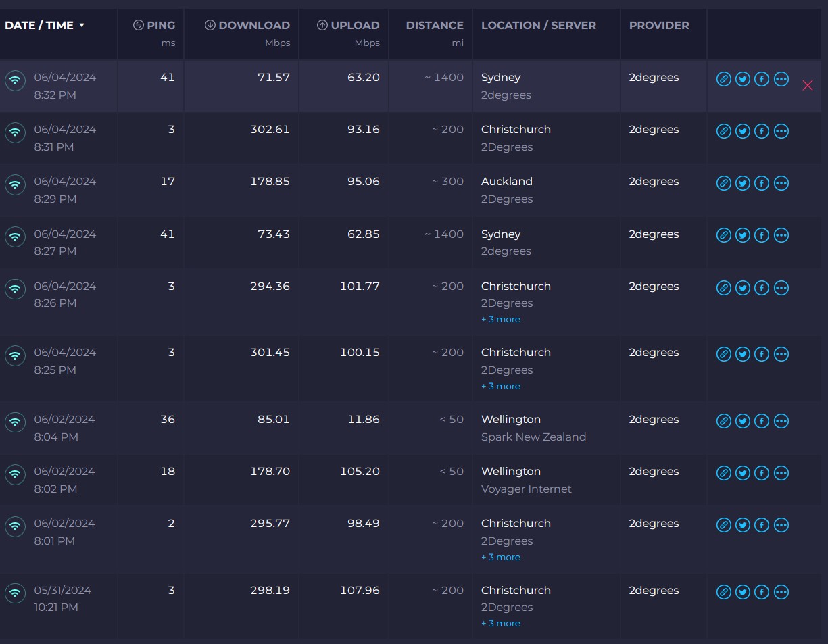The image size is (828, 644).
Task: Delete the 8:32 PM Sydney result
Action: tap(807, 85)
